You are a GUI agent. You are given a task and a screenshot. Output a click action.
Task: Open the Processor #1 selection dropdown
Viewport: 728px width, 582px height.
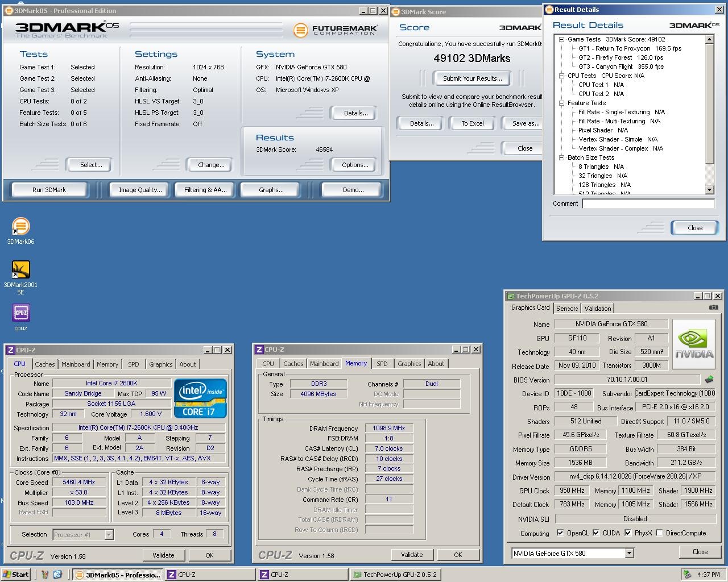[x=109, y=535]
